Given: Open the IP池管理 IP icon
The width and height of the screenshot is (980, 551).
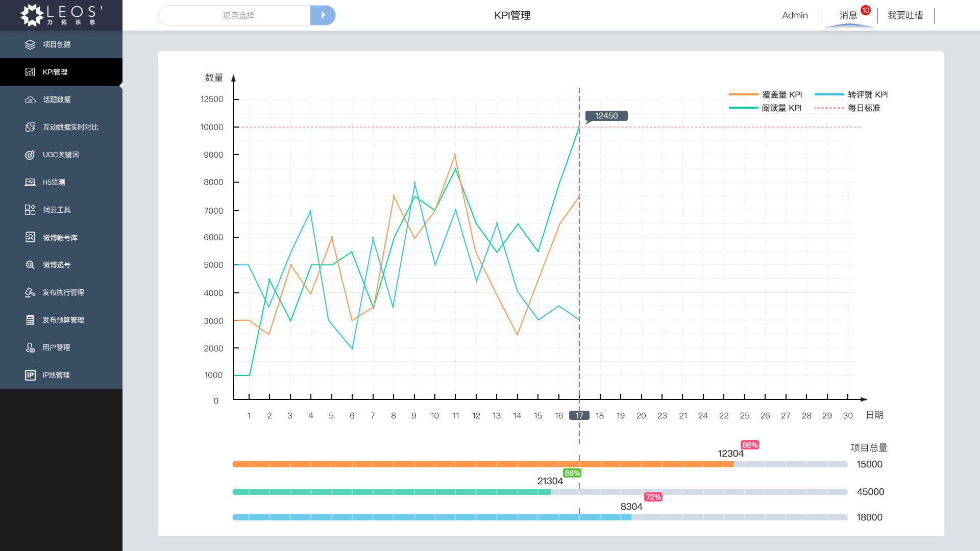Looking at the screenshot, I should tap(30, 375).
